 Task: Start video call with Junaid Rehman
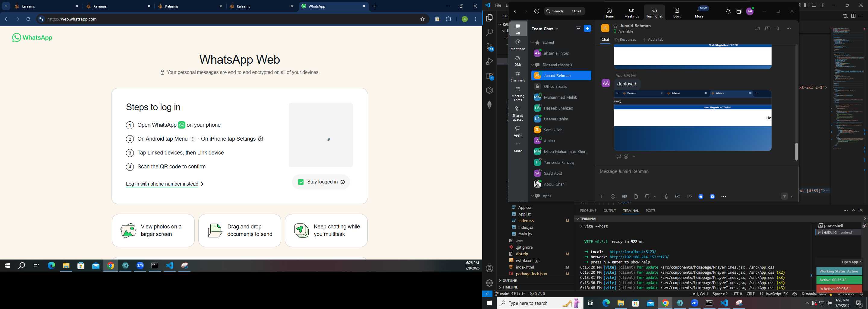pos(757,28)
